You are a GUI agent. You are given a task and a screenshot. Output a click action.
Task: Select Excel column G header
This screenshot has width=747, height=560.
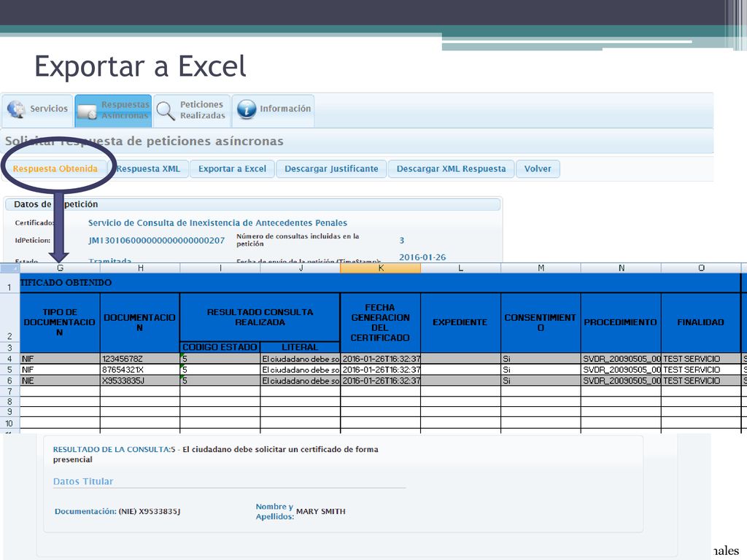point(60,268)
